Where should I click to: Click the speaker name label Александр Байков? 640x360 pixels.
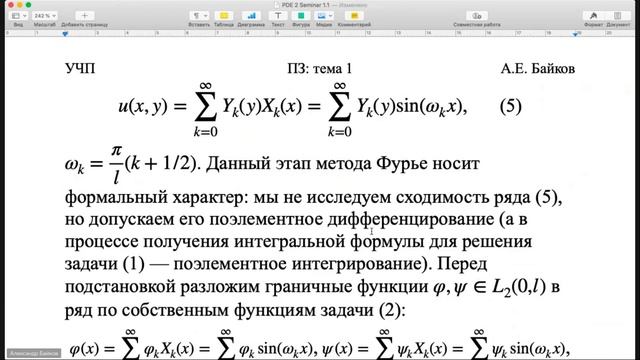coord(34,353)
